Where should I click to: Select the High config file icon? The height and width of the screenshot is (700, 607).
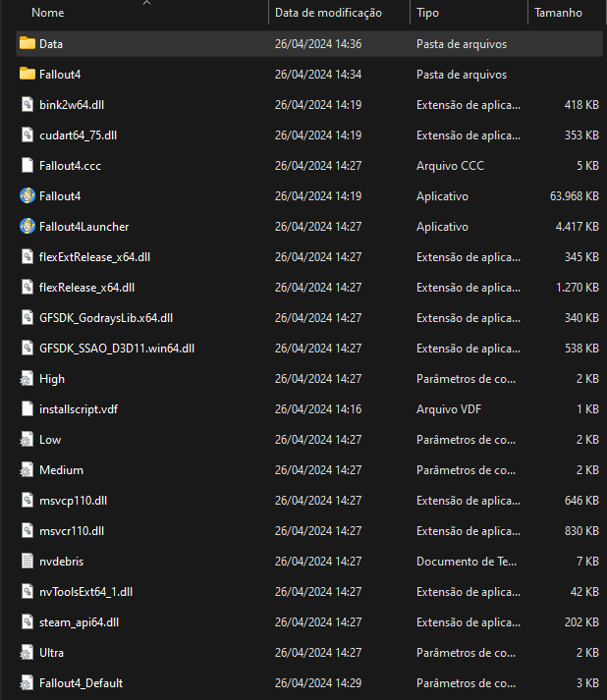pos(27,379)
